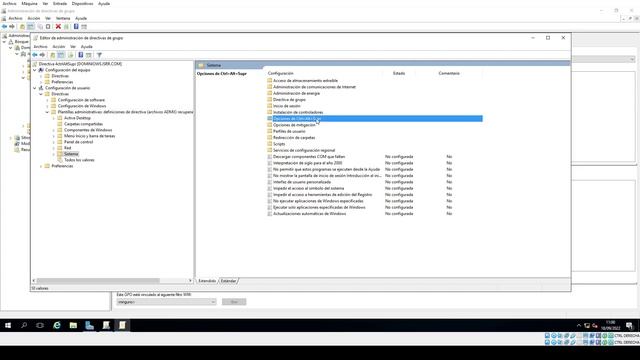The image size is (640, 360).
Task: Click the right arrow of the tree scrollbar
Action: pyautogui.click(x=190, y=281)
